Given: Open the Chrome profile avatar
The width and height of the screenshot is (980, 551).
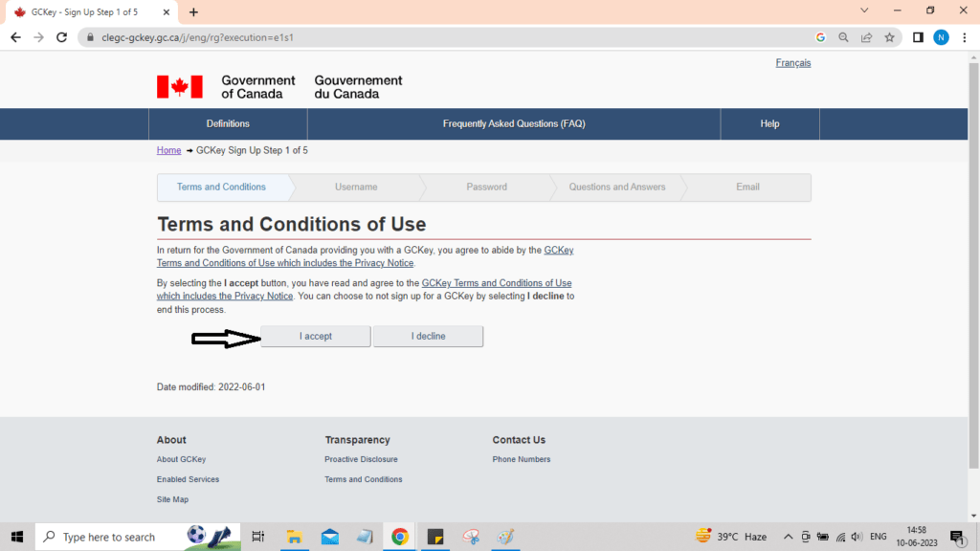Looking at the screenshot, I should [941, 37].
